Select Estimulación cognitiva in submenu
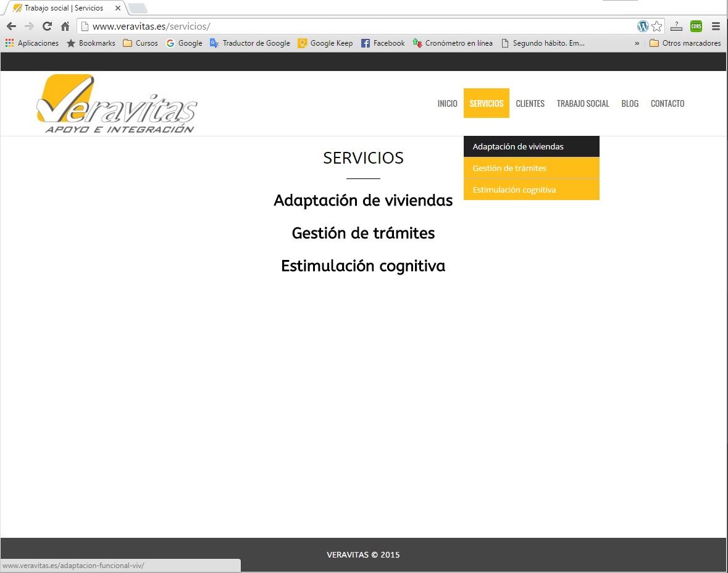This screenshot has height=573, width=728. click(x=514, y=190)
